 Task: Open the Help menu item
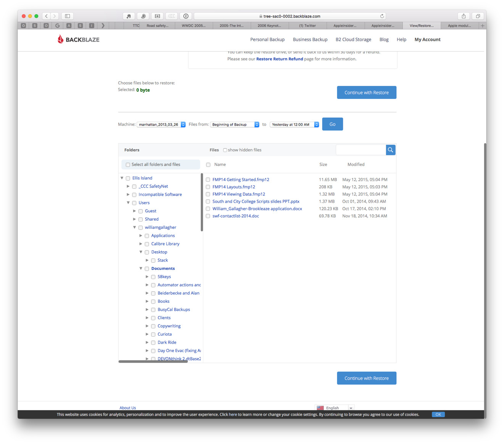click(x=401, y=39)
